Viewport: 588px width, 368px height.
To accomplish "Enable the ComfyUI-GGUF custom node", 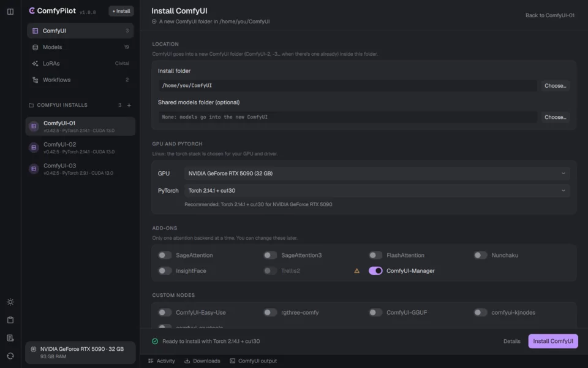I will [x=375, y=312].
